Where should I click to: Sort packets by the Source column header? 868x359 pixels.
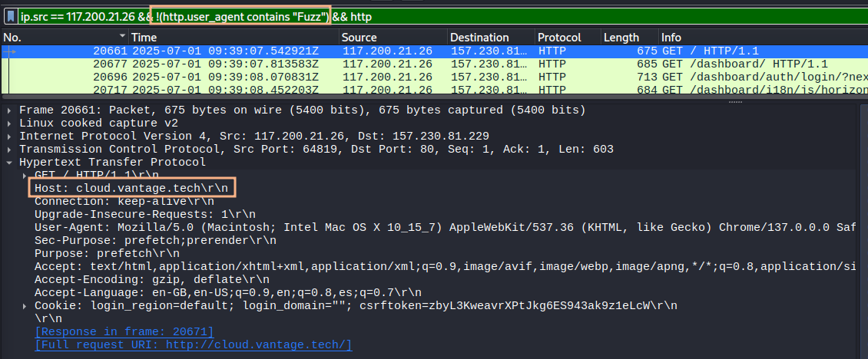click(393, 38)
